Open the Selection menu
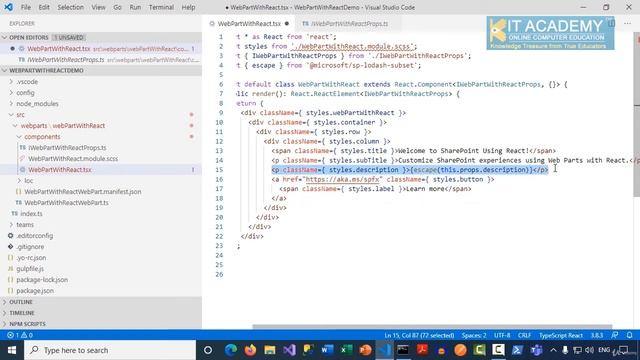This screenshot has height=360, width=640. click(x=70, y=7)
